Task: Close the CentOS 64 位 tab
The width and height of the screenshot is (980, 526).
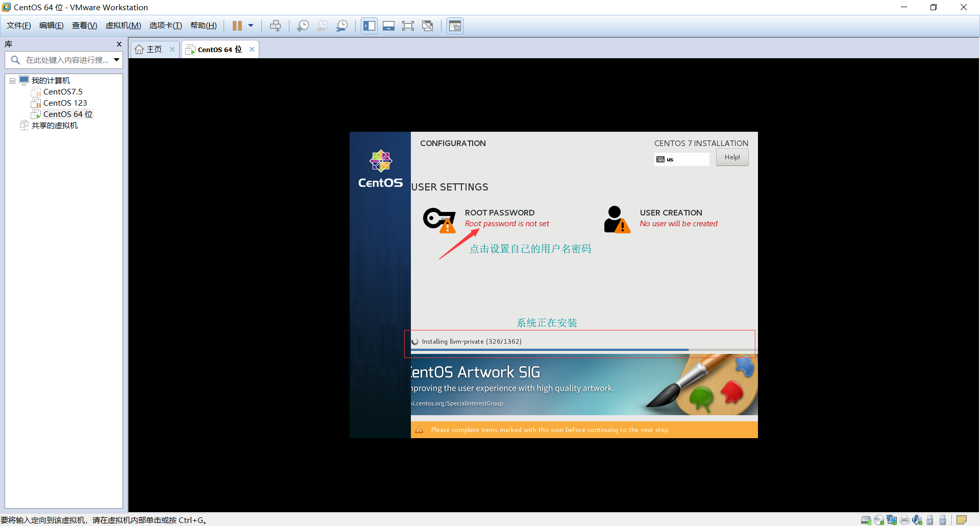Action: [x=252, y=50]
